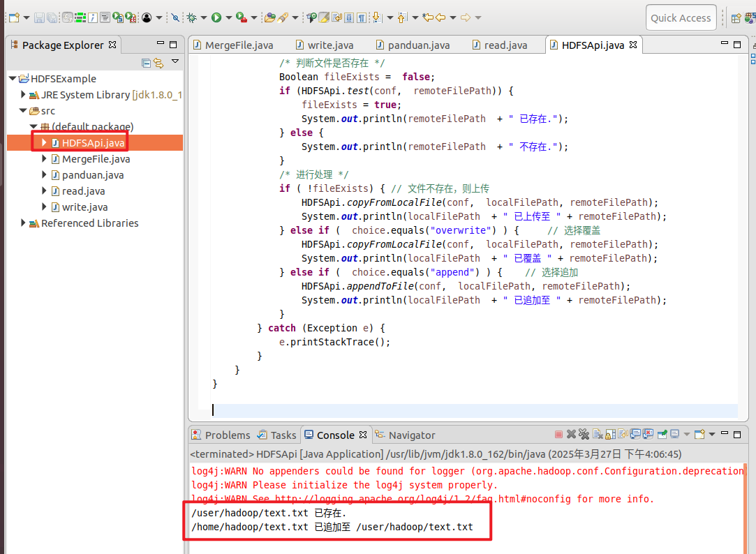This screenshot has height=554, width=756.
Task: Select read.java in Package Explorer
Action: 83,191
